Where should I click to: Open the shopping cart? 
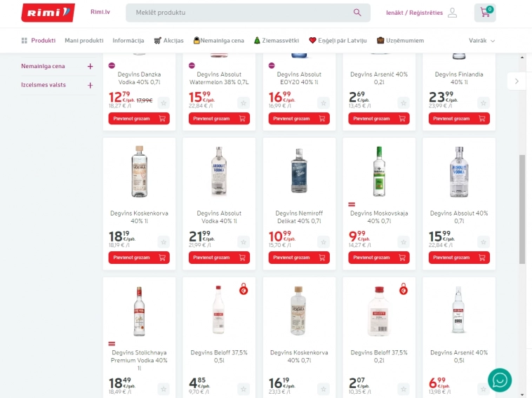coord(485,13)
